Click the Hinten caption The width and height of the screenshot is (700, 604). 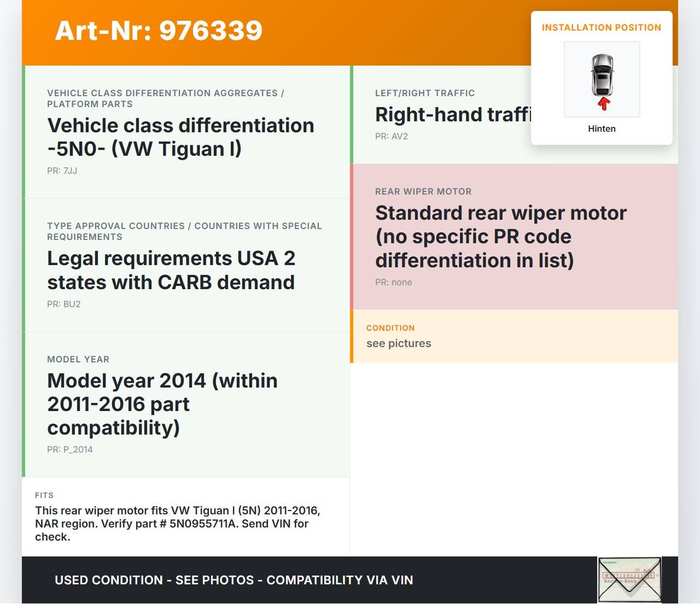(602, 128)
